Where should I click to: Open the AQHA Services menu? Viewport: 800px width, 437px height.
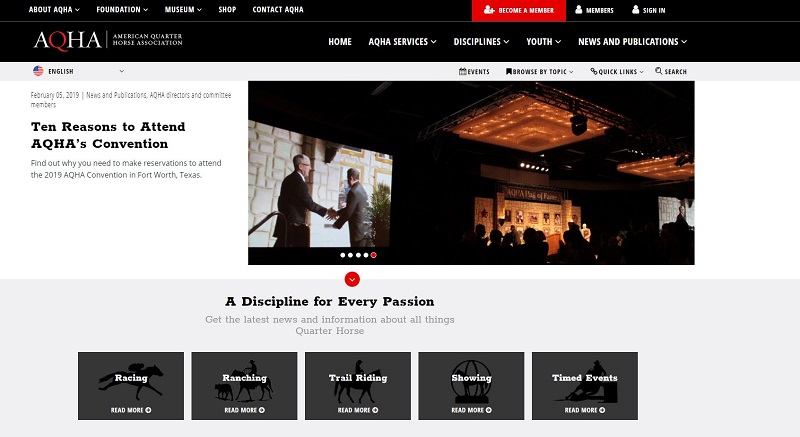pyautogui.click(x=403, y=42)
